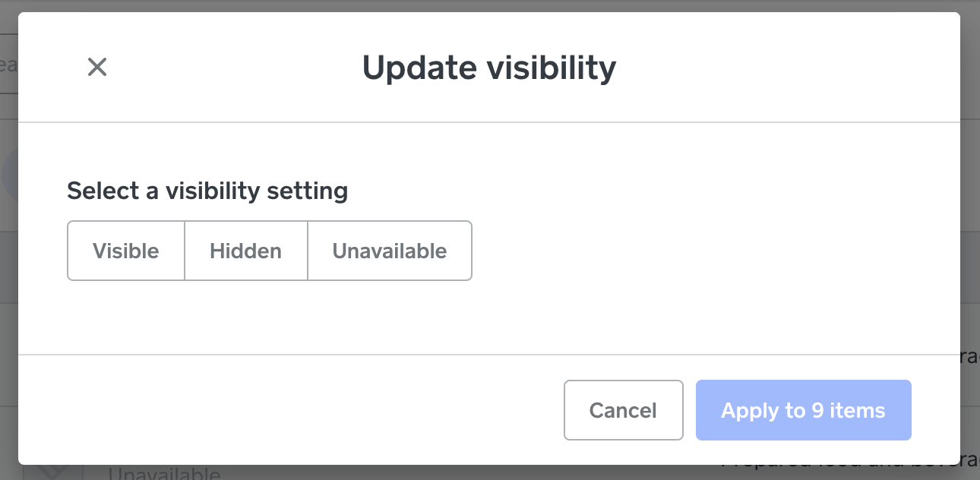Pick the last segment labeled Unavailable
The image size is (980, 480).
[x=390, y=251]
